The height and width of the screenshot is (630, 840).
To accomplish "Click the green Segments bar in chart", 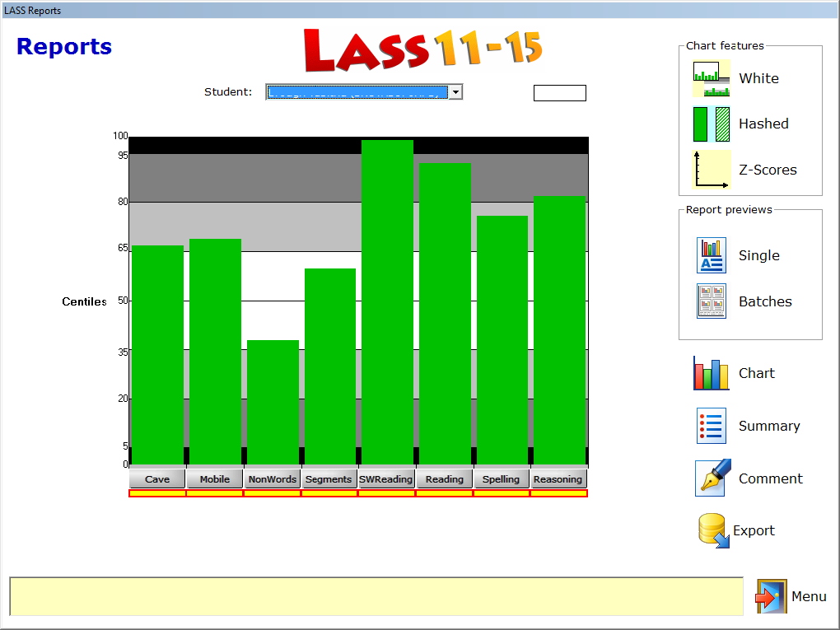I will 330,366.
